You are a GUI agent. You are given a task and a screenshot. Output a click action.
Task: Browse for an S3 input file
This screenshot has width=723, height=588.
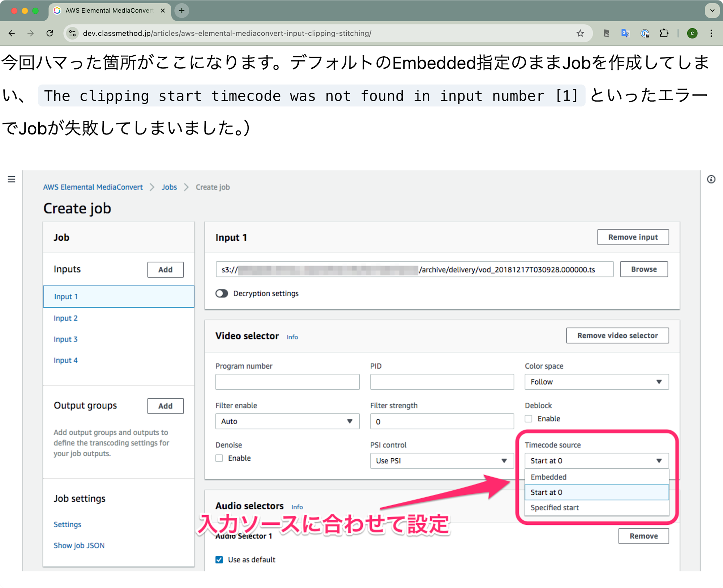click(x=643, y=269)
